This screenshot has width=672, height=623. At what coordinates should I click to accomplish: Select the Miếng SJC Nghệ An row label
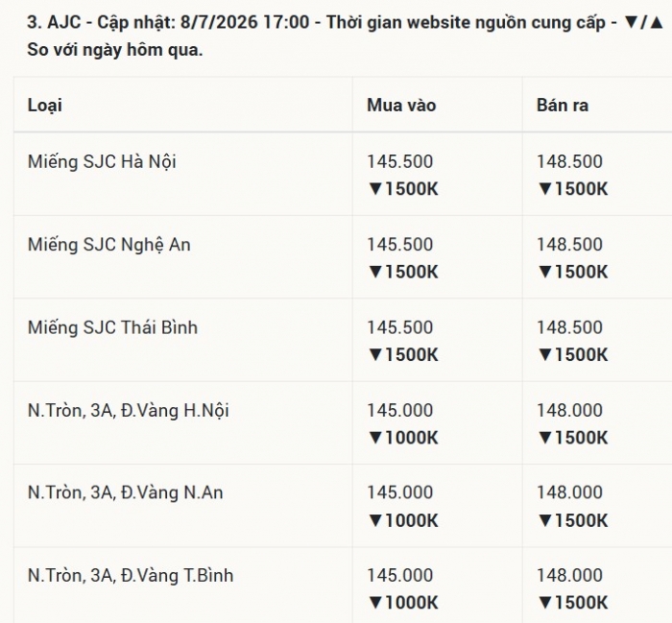coord(109,245)
